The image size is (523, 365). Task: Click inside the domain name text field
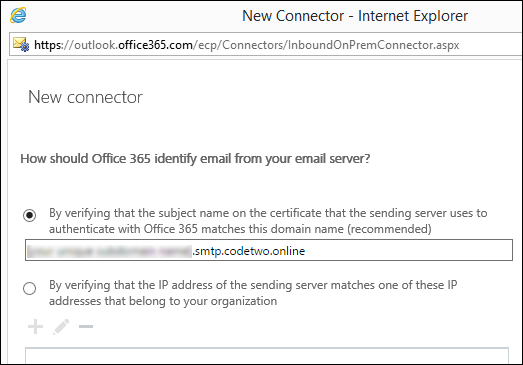point(269,250)
